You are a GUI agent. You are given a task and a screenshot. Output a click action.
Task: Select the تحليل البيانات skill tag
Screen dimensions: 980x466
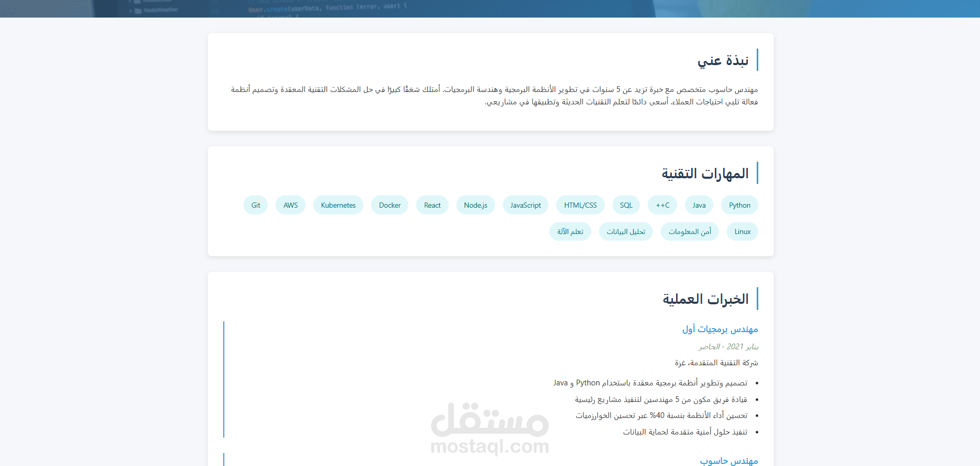point(626,231)
